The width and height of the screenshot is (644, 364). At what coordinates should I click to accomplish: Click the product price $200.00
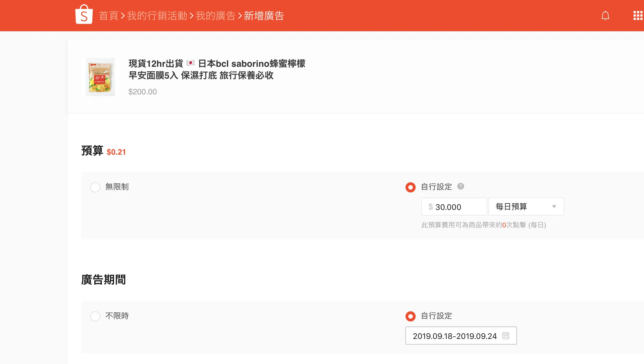coord(142,92)
